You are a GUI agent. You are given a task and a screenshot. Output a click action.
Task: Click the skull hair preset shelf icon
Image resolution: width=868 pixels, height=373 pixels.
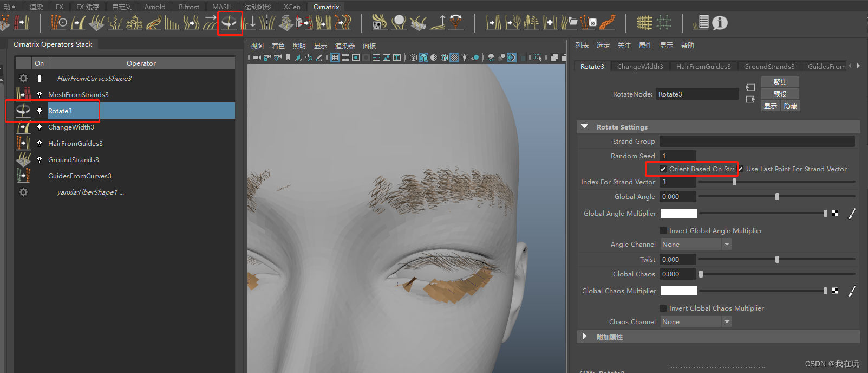tap(380, 23)
